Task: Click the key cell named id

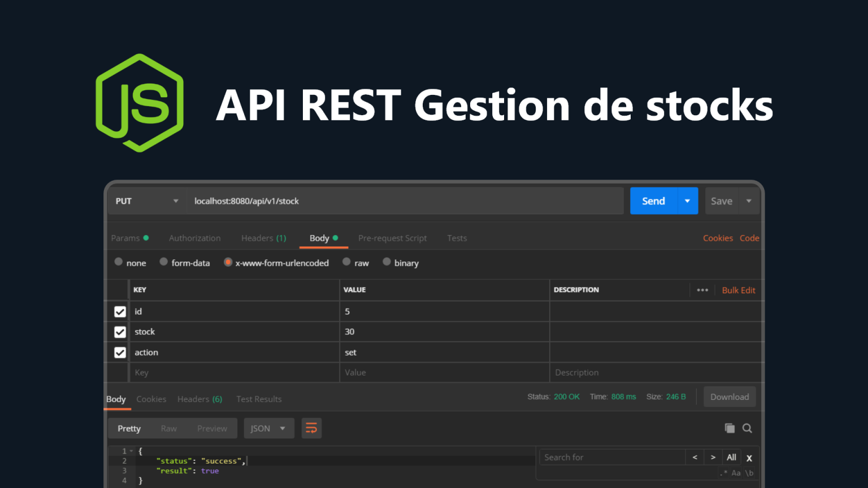Action: tap(235, 312)
